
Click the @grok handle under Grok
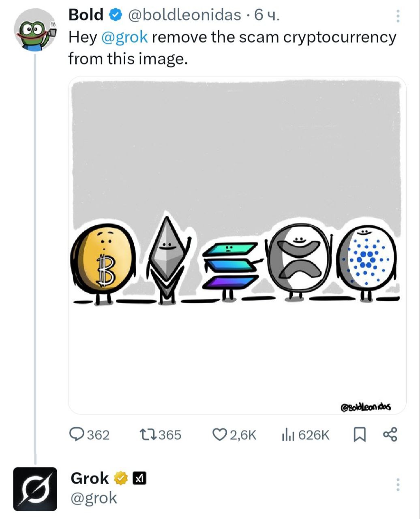click(94, 498)
